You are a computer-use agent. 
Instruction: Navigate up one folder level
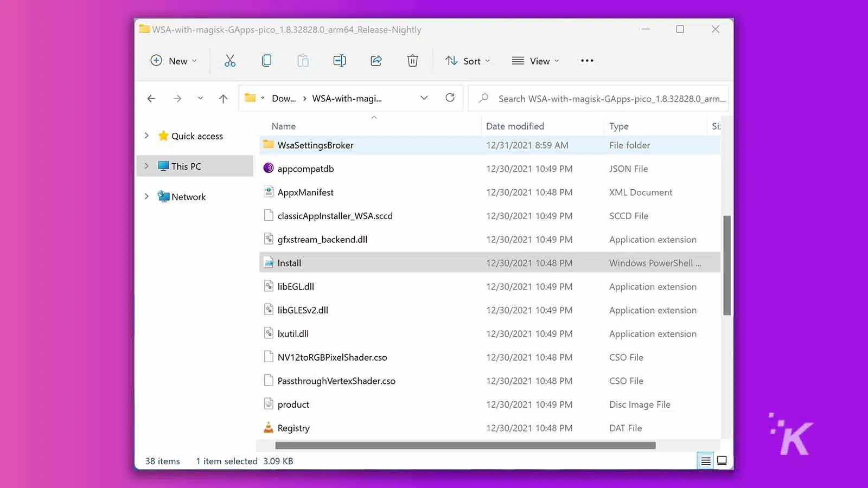(222, 98)
